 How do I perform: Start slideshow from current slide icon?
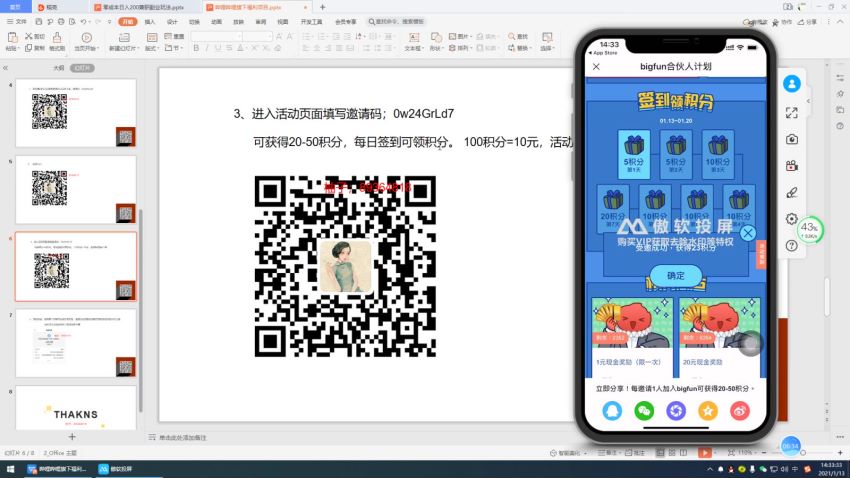point(86,37)
